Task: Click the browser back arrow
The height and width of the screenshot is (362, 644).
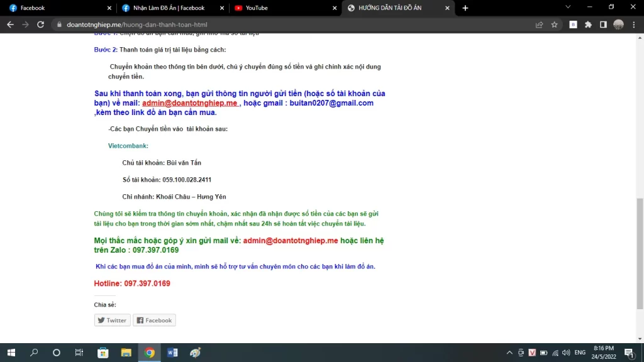Action: click(10, 25)
